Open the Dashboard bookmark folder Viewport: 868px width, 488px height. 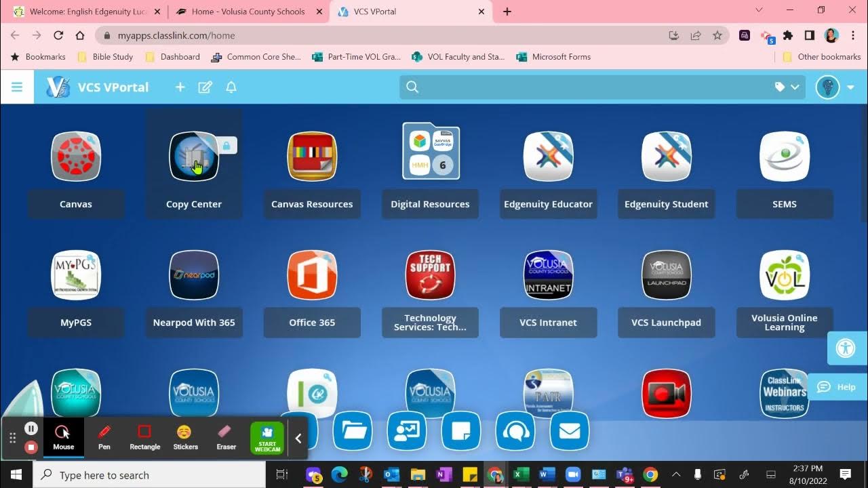[x=172, y=57]
